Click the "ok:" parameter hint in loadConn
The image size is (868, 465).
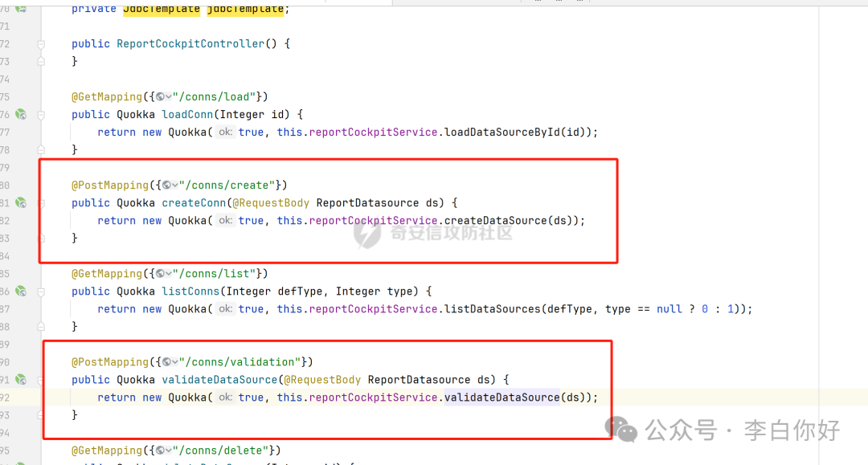click(x=225, y=133)
